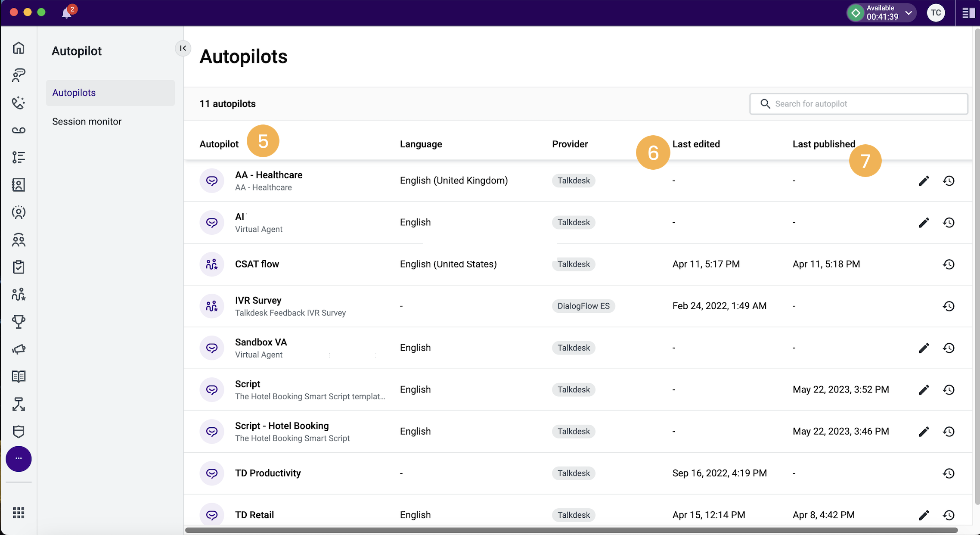Open the feedback people-star icon in sidebar
980x535 pixels.
pyautogui.click(x=19, y=295)
